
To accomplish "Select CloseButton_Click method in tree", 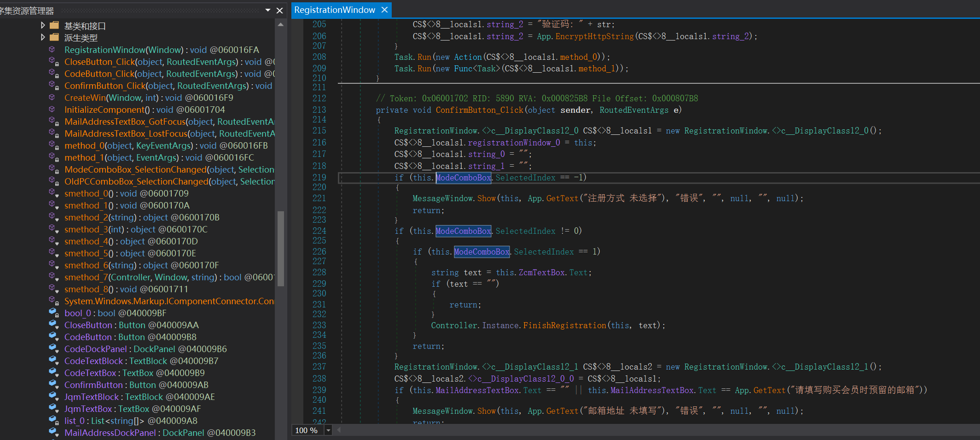I will pyautogui.click(x=169, y=62).
